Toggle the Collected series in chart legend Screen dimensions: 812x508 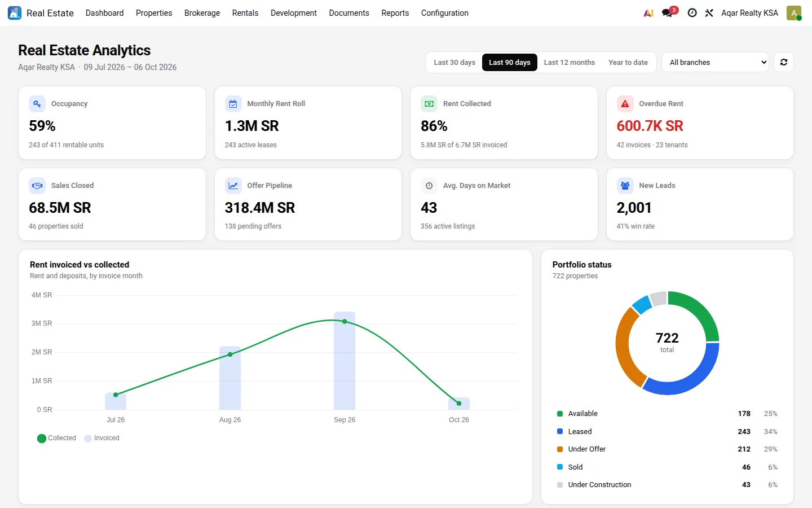coord(56,438)
